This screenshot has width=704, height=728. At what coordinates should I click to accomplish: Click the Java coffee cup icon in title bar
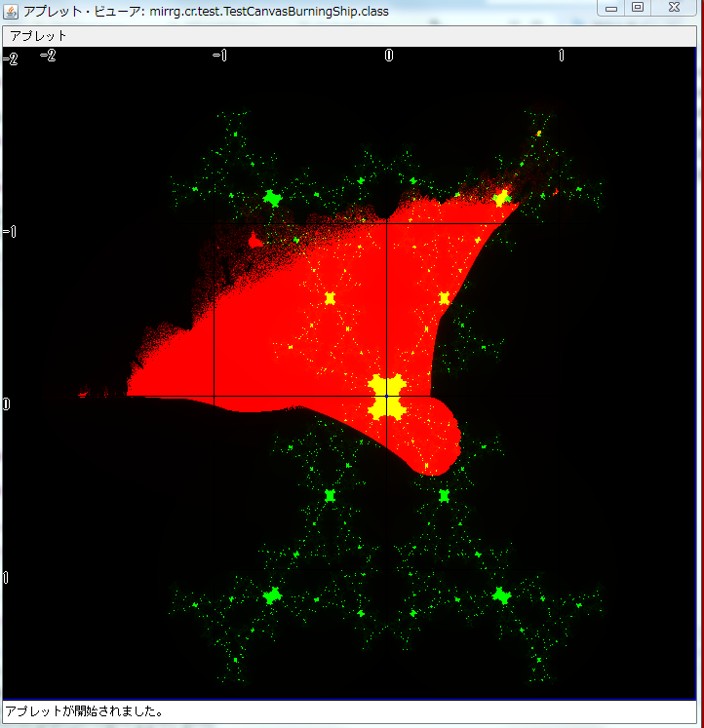point(11,9)
